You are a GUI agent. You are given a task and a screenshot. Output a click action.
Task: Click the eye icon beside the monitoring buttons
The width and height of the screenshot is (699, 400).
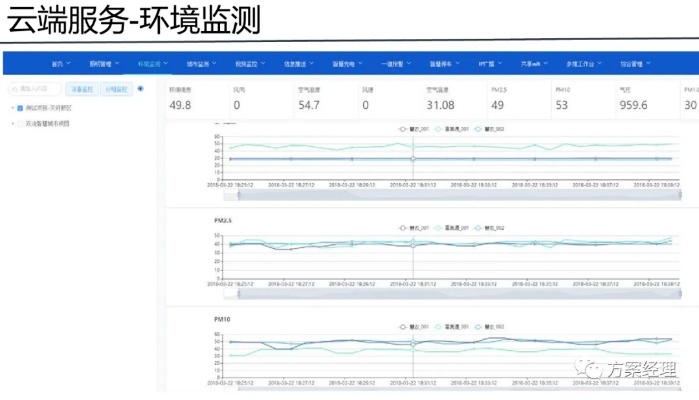coord(140,89)
